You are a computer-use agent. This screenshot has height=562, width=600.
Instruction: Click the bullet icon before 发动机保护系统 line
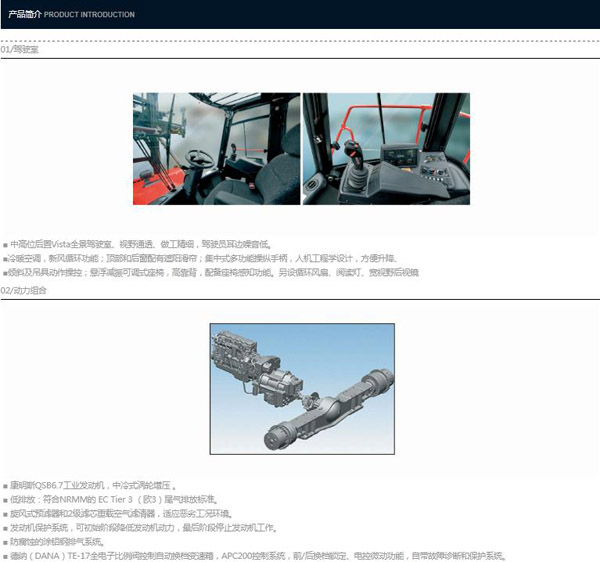pos(5,527)
